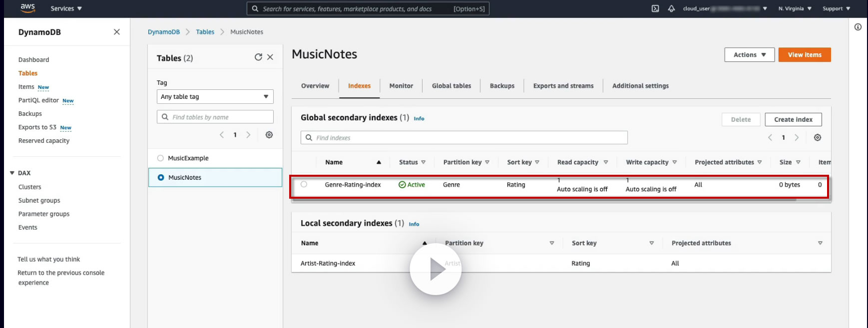Image resolution: width=868 pixels, height=328 pixels.
Task: Click the notifications bell icon
Action: click(671, 8)
